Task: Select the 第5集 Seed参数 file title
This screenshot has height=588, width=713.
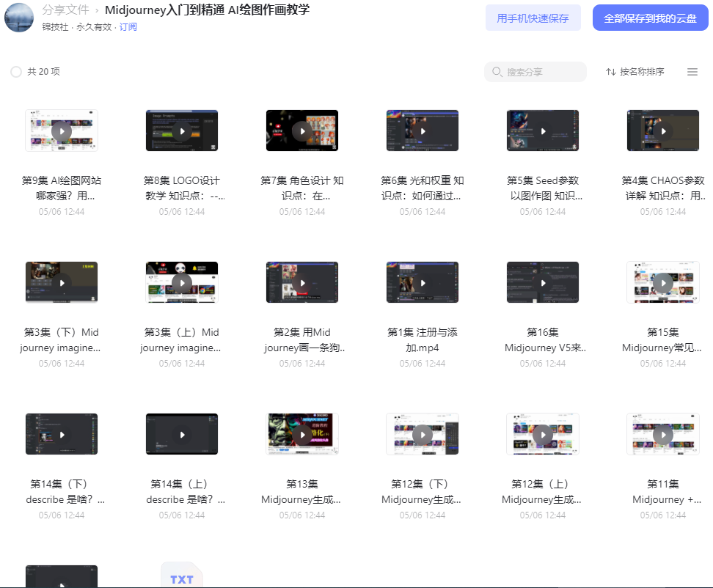Action: (x=543, y=188)
